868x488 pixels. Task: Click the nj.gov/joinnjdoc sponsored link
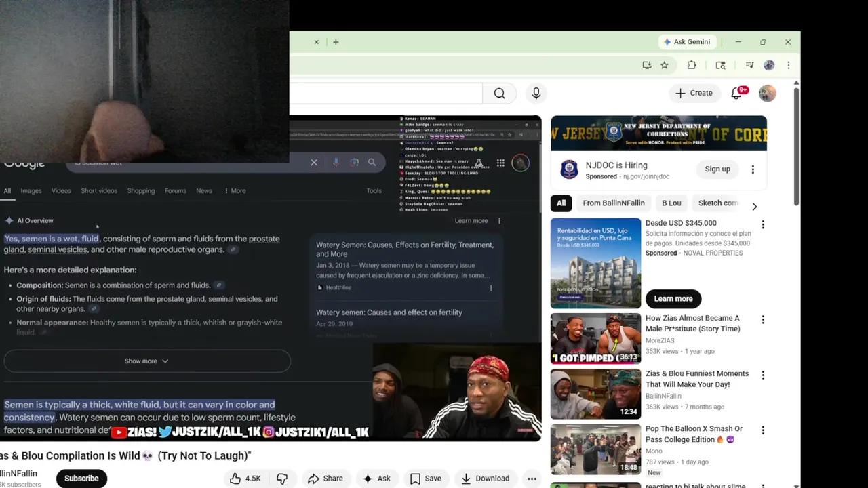point(645,176)
